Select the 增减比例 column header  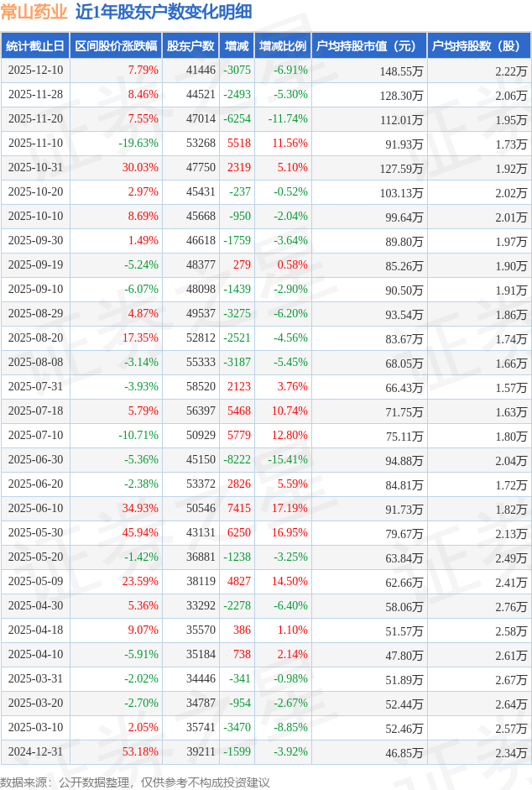click(x=283, y=46)
